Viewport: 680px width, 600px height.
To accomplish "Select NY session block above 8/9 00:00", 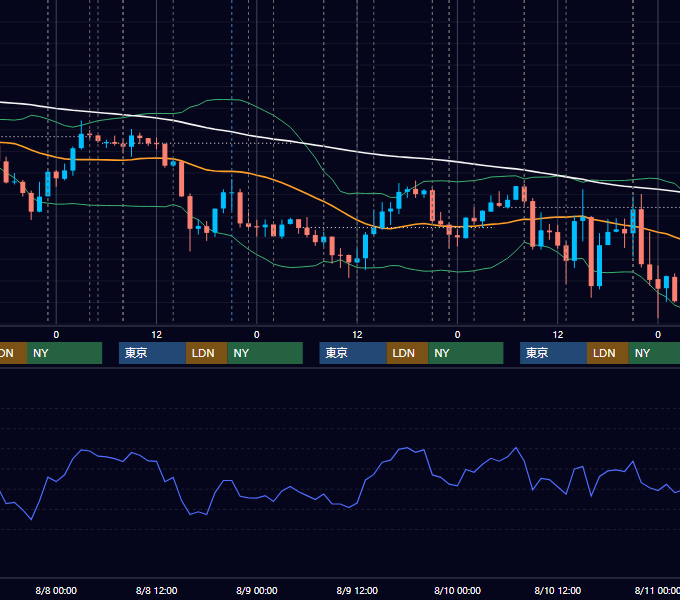I will coord(265,353).
